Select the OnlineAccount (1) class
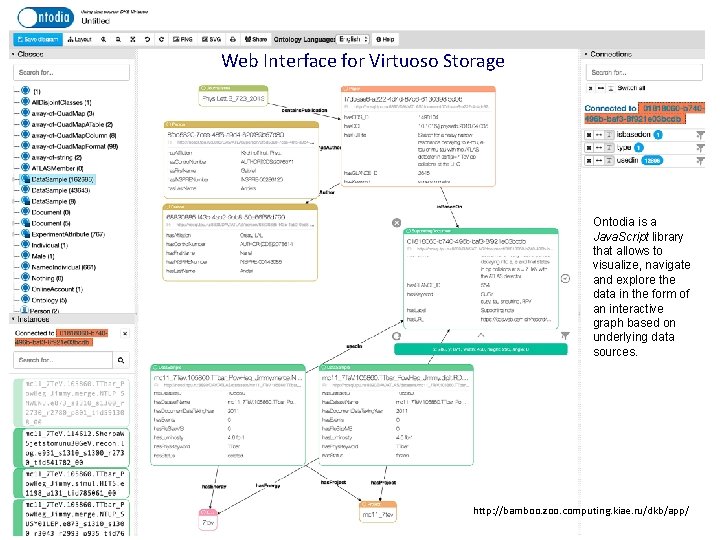Viewport: 720px width, 540px height. click(57, 289)
